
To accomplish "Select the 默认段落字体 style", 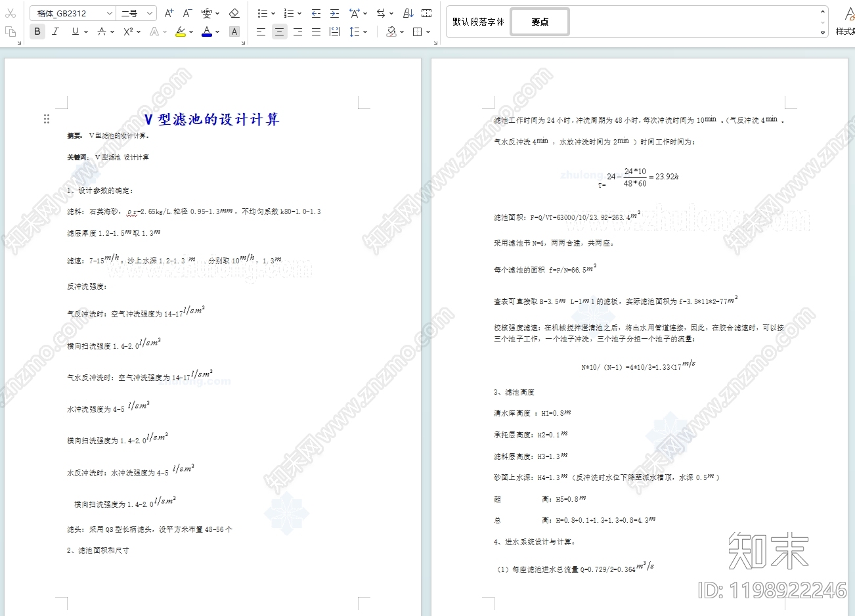I will [478, 22].
